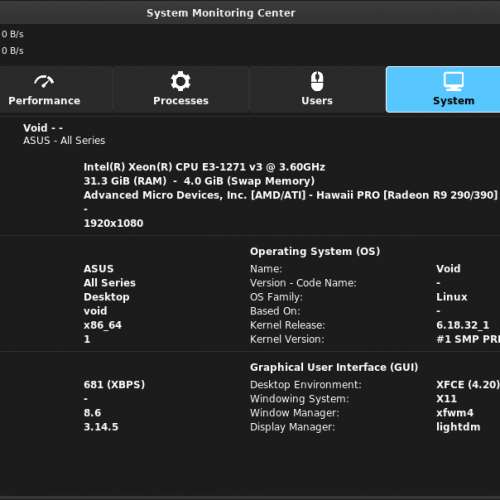Click the 31.3 GiB RAM line
Viewport: 500px width, 500px height.
199,181
